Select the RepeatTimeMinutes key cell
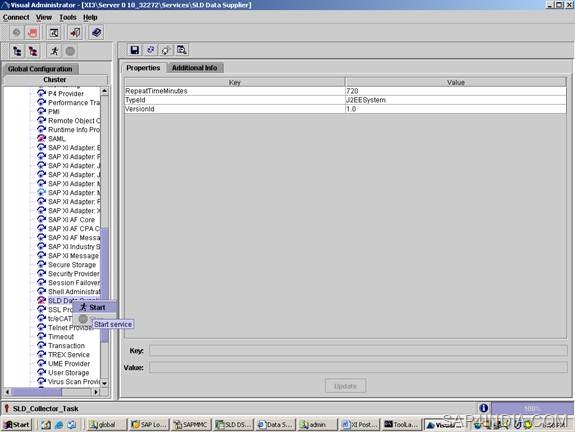Viewport: 575px width, 432px height. pos(235,91)
